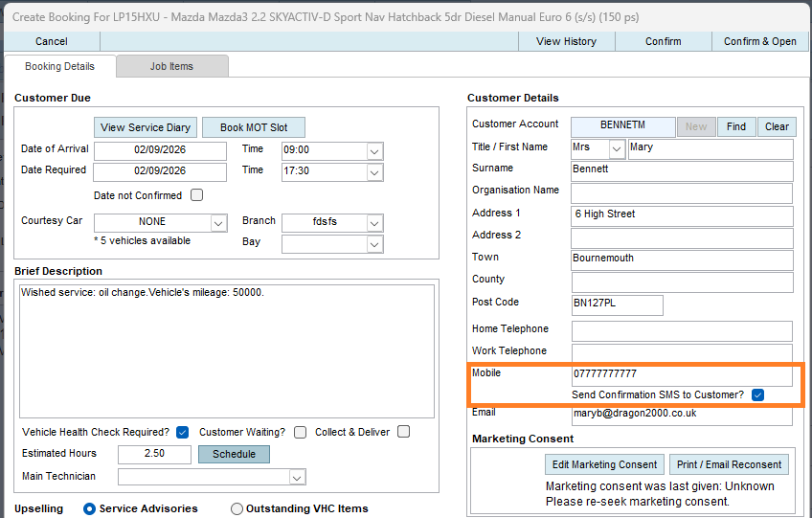This screenshot has height=518, width=812.
Task: Select the Service Advisories radio button
Action: [90, 509]
